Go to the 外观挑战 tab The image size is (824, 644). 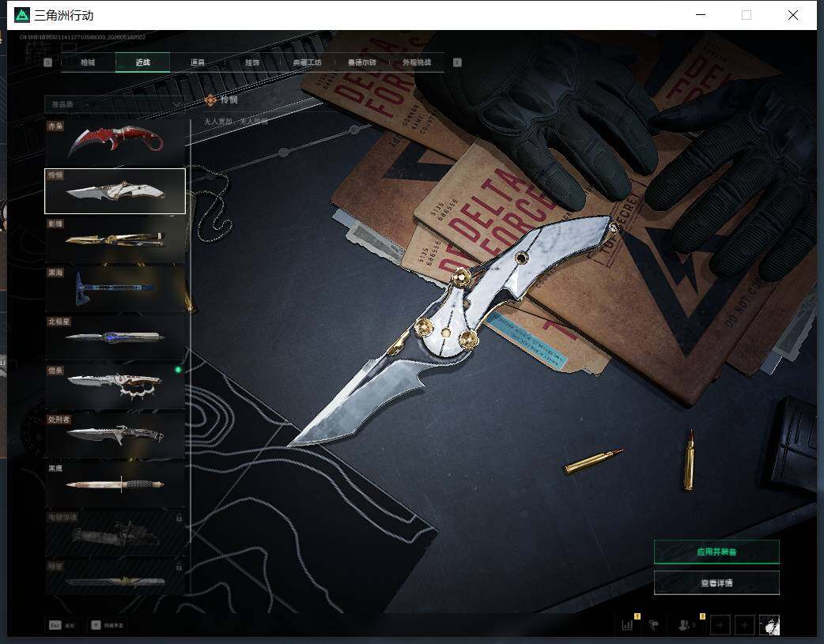point(417,62)
